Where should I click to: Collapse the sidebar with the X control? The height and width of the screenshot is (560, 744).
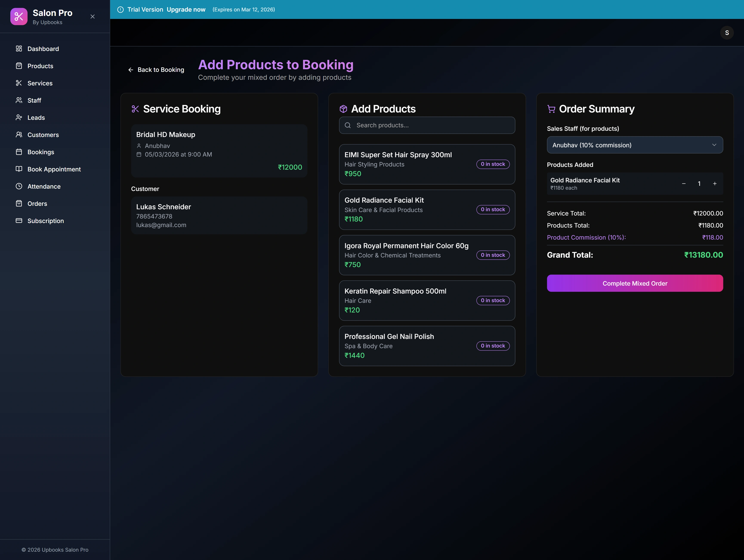(x=93, y=16)
